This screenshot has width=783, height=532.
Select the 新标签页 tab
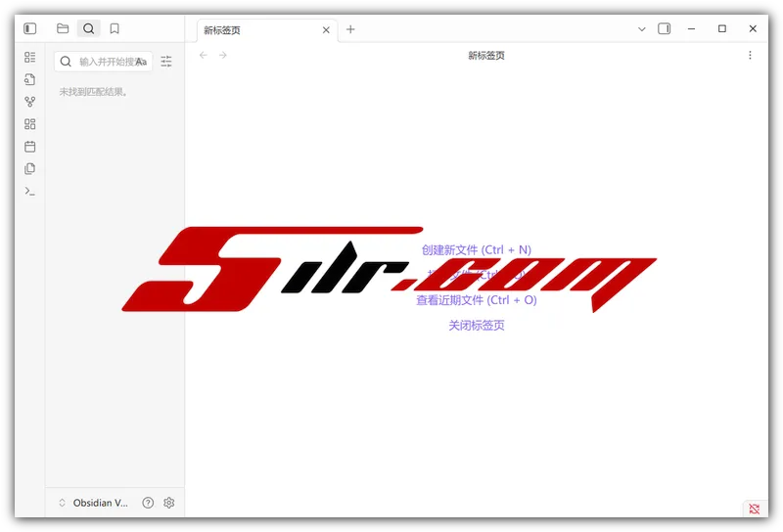pyautogui.click(x=267, y=30)
